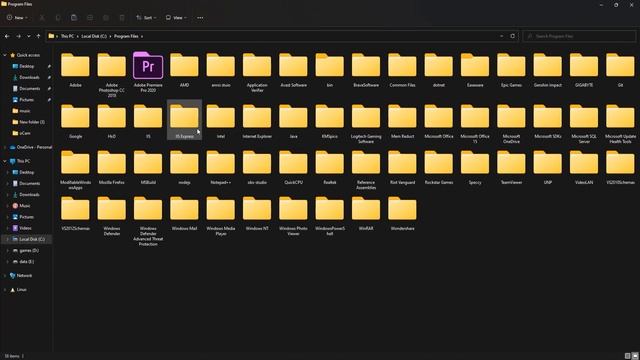The image size is (640, 360).
Task: Select the Java folder
Action: tap(293, 121)
